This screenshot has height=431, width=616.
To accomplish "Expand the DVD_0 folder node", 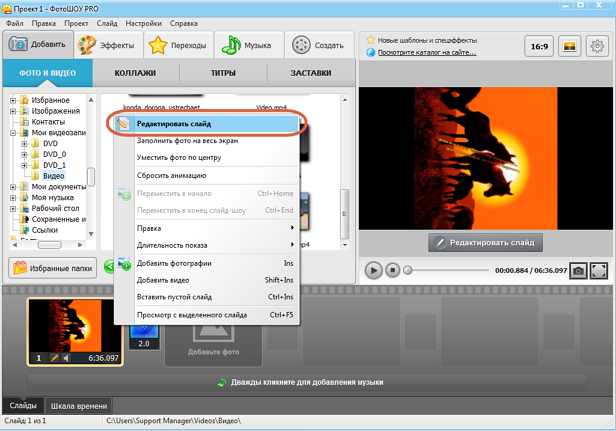I will pos(24,154).
